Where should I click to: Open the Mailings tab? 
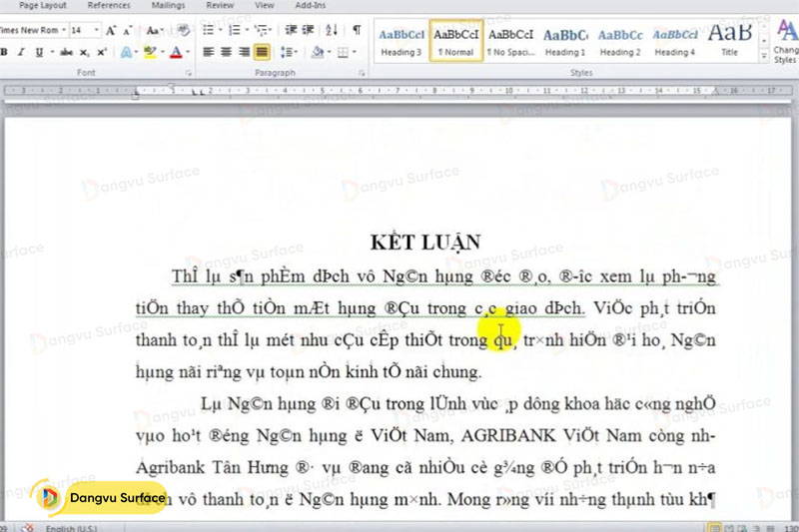[x=168, y=6]
